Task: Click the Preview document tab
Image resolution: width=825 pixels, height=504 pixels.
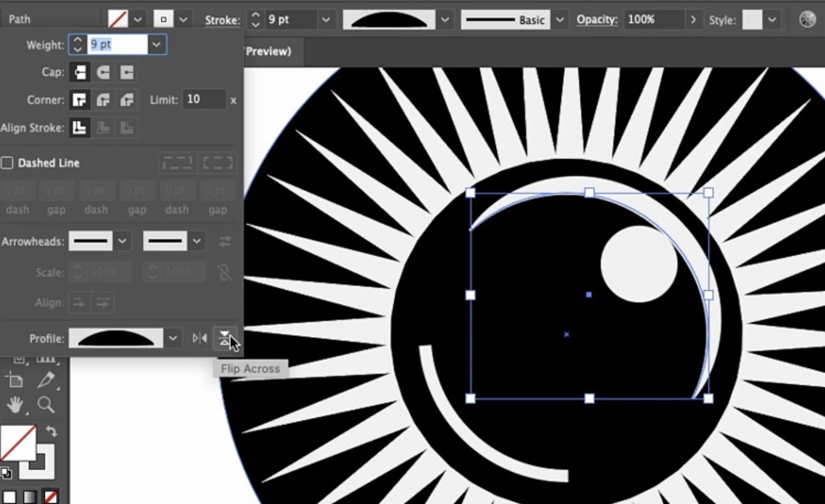Action: tap(267, 51)
